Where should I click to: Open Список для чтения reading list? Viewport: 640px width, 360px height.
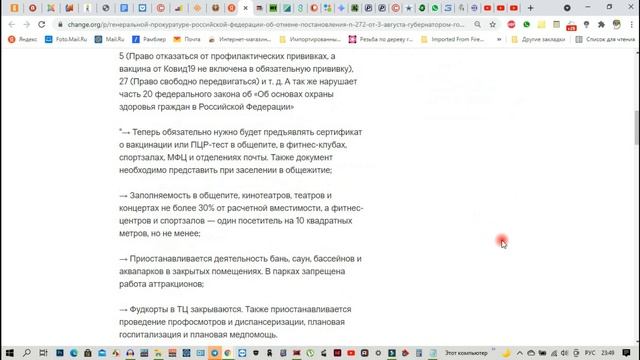click(x=605, y=39)
